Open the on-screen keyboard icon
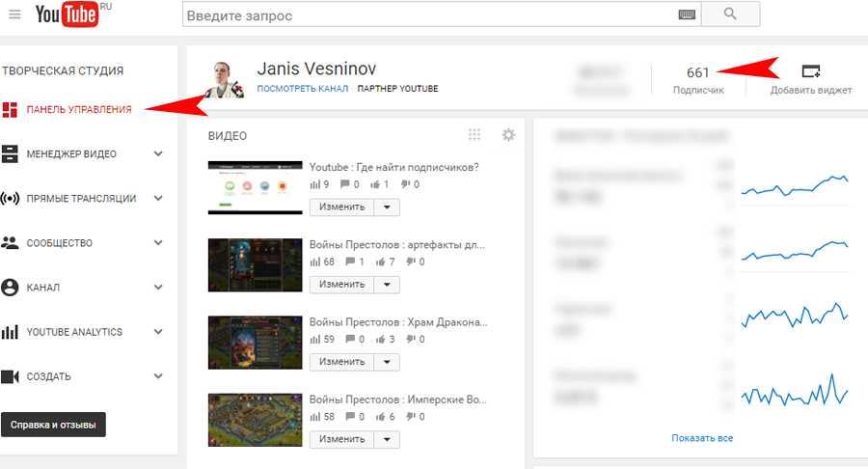This screenshot has width=868, height=469. [687, 14]
